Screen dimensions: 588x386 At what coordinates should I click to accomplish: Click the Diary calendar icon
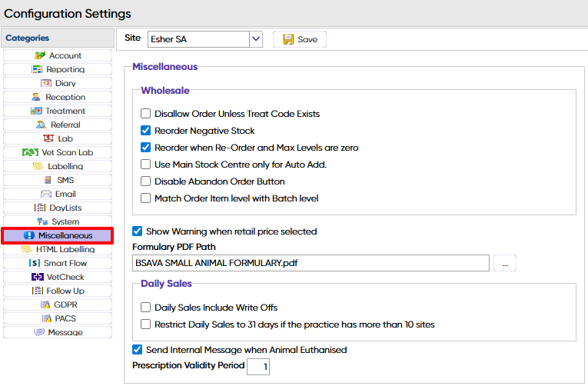pyautogui.click(x=46, y=83)
